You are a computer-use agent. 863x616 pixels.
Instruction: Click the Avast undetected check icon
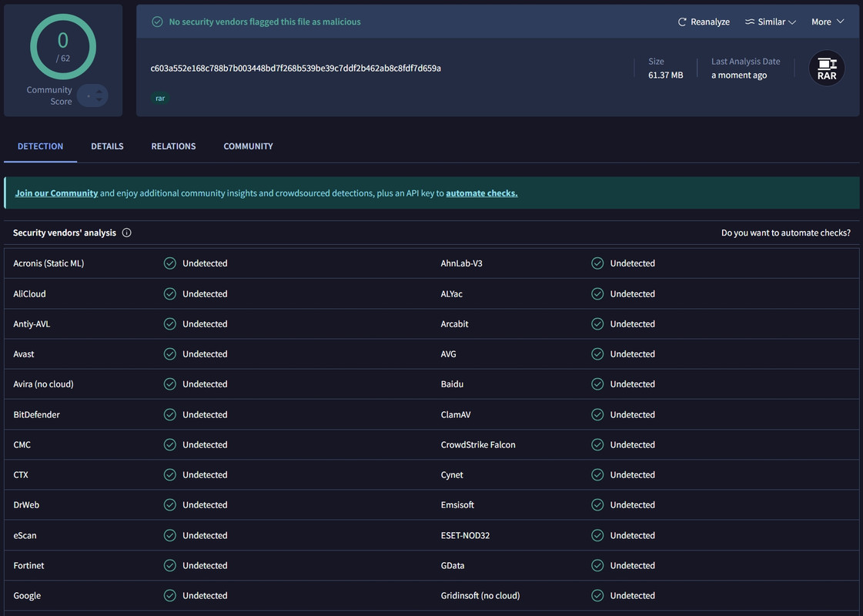(x=170, y=354)
